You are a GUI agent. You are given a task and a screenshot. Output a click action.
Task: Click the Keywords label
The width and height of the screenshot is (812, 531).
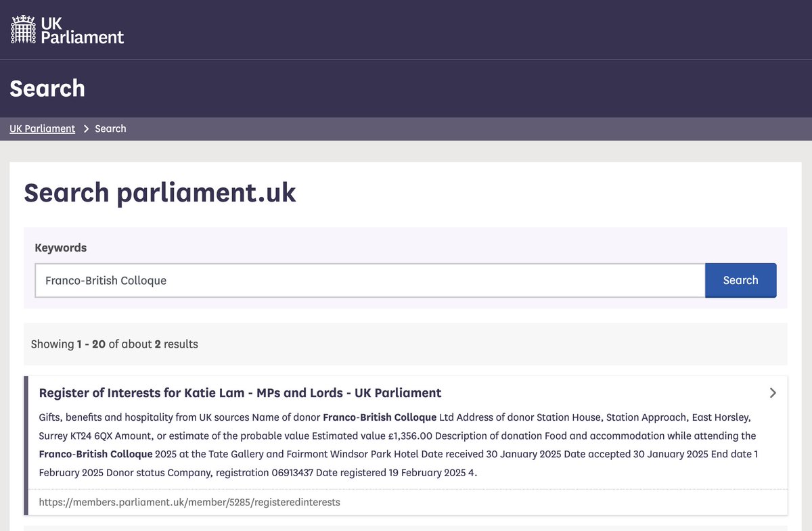point(61,248)
